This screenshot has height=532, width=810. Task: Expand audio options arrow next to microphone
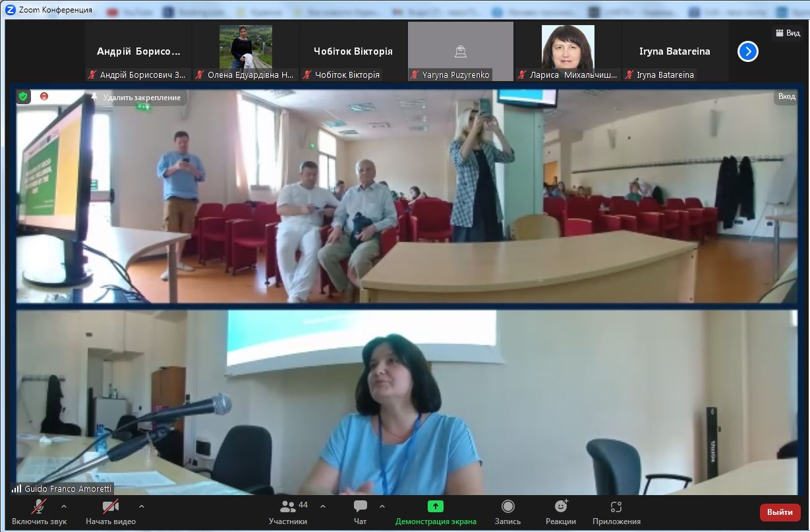point(64,506)
